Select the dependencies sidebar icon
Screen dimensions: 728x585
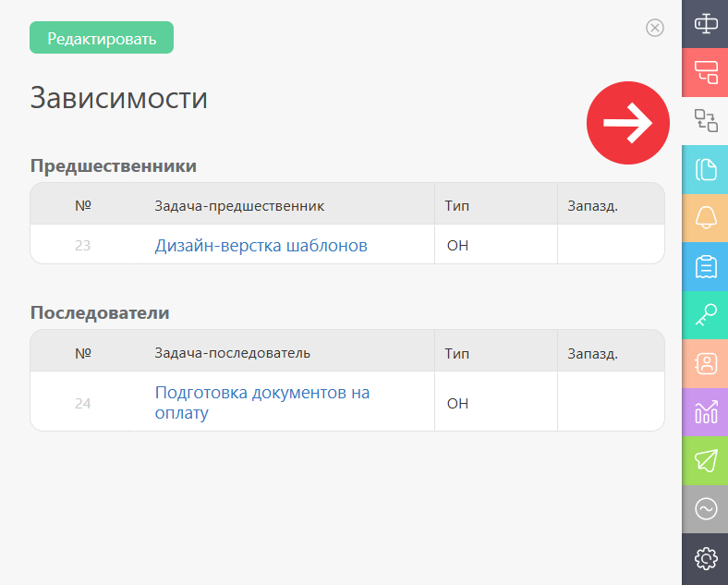(x=705, y=121)
